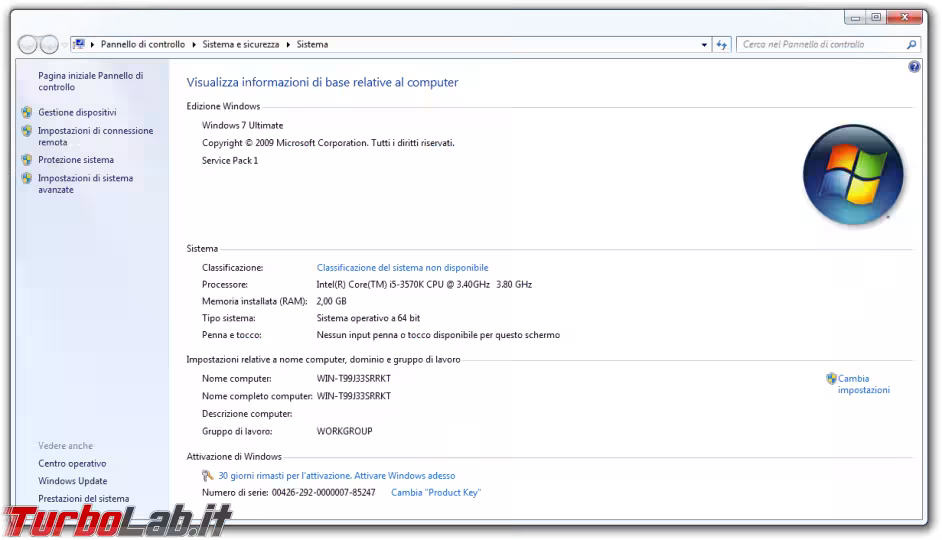The width and height of the screenshot is (942, 540).
Task: Open the address bar history dropdown arrow
Action: click(704, 45)
